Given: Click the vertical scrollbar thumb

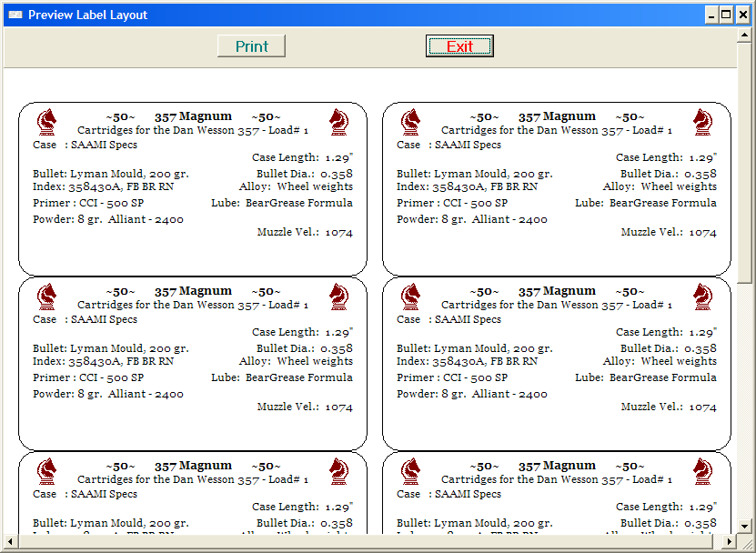Looking at the screenshot, I should [744, 163].
